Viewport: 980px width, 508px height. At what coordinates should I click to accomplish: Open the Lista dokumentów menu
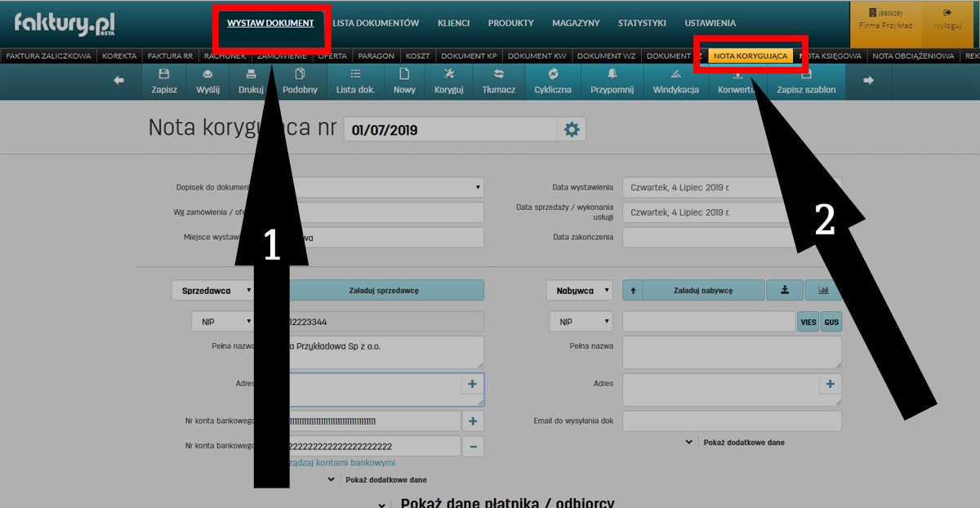point(376,23)
